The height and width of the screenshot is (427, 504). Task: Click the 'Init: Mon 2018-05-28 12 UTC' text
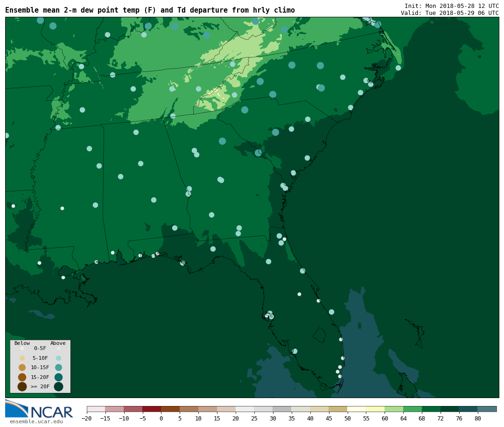(x=452, y=6)
